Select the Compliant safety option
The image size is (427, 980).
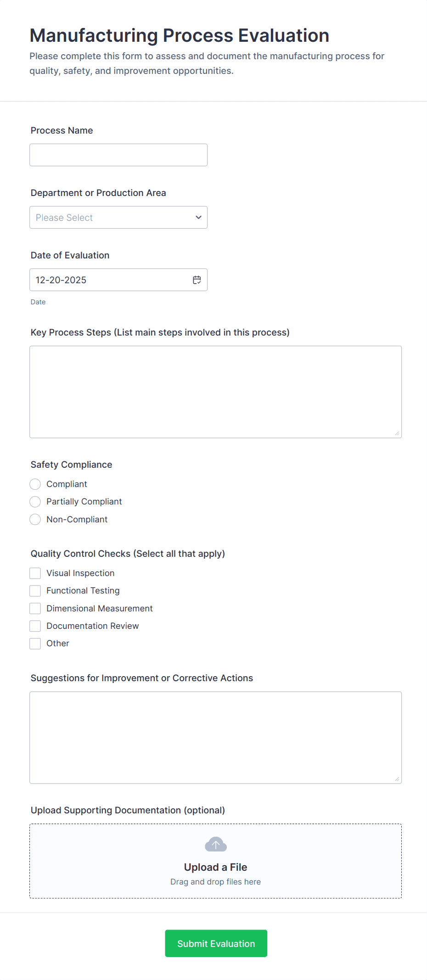pyautogui.click(x=35, y=484)
